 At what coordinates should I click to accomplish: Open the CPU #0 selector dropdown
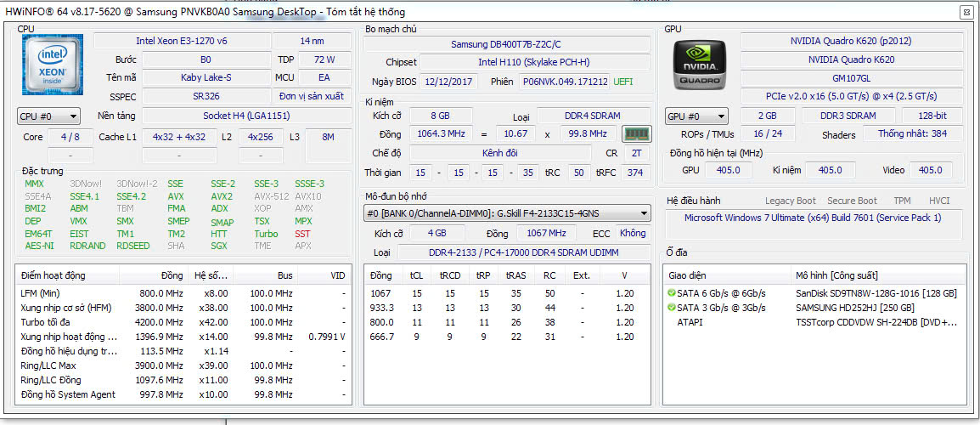click(x=48, y=116)
